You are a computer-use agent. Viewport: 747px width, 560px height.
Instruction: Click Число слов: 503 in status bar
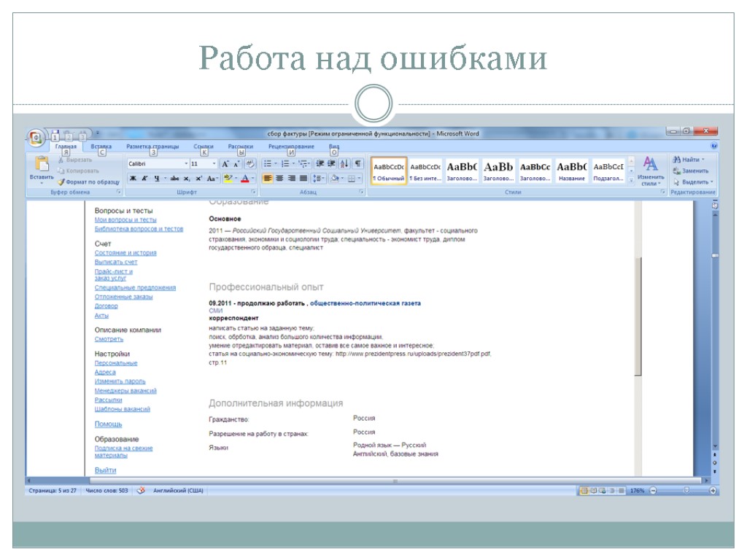(x=107, y=491)
